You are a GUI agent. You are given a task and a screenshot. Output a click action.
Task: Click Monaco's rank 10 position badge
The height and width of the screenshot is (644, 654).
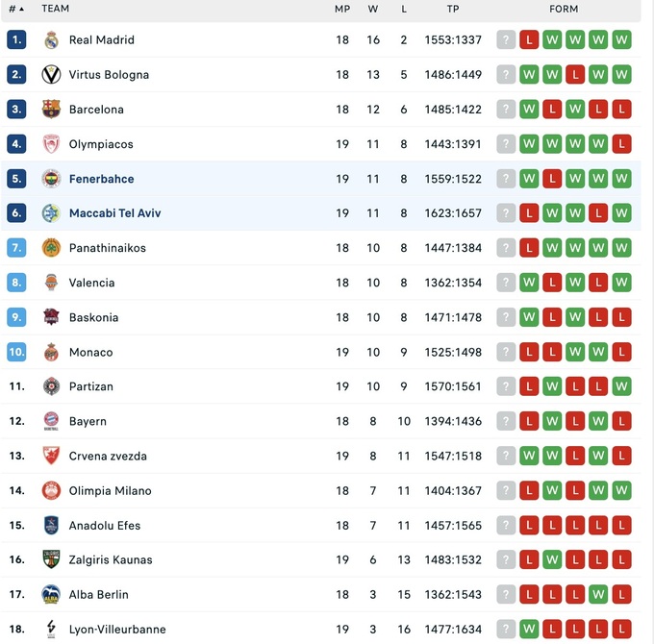pyautogui.click(x=16, y=352)
